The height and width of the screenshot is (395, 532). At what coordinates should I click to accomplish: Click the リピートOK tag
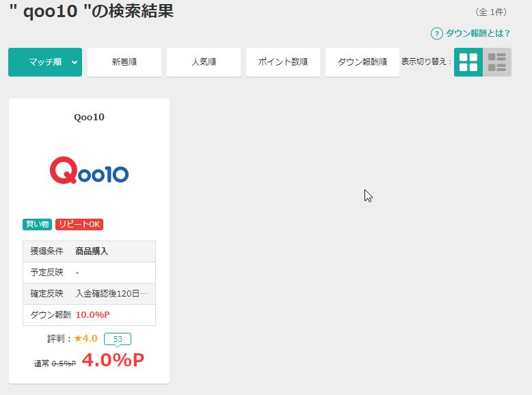pos(79,224)
